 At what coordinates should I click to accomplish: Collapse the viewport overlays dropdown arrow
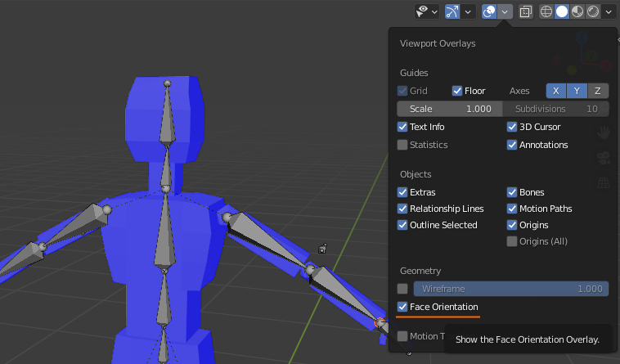(x=505, y=11)
